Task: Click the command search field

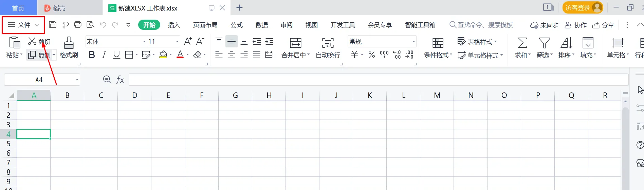Action: (x=481, y=25)
